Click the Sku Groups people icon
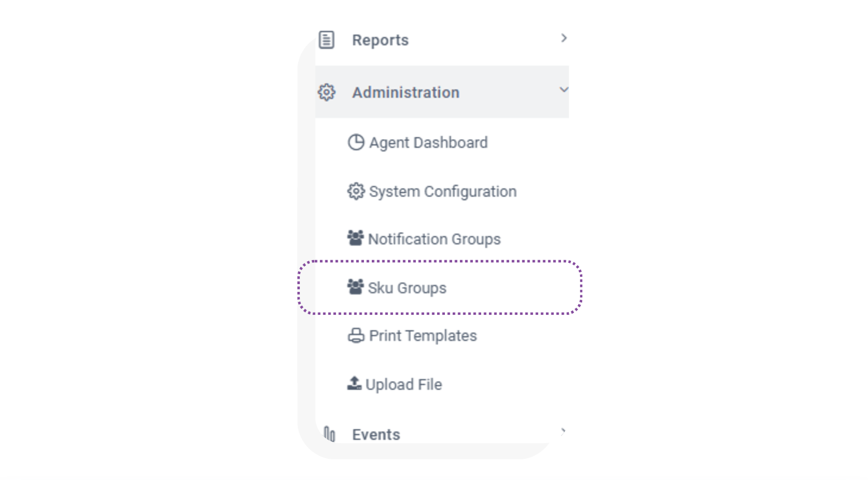This screenshot has width=868, height=480. click(356, 287)
